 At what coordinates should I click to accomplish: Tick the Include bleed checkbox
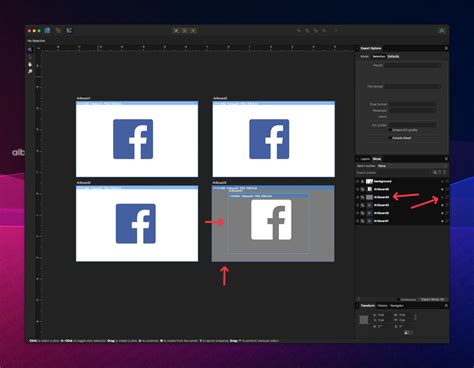pos(390,138)
